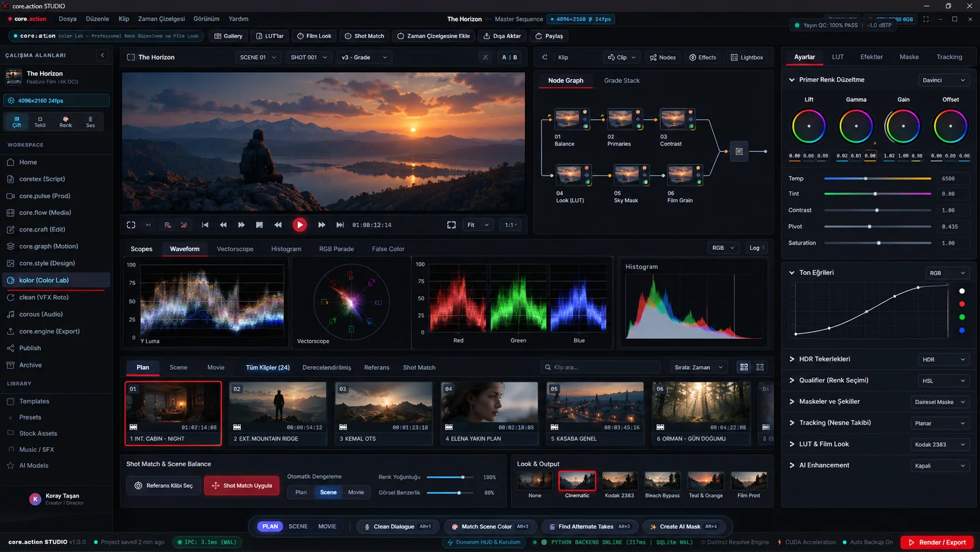Toggle the A | B compare view

pos(509,57)
